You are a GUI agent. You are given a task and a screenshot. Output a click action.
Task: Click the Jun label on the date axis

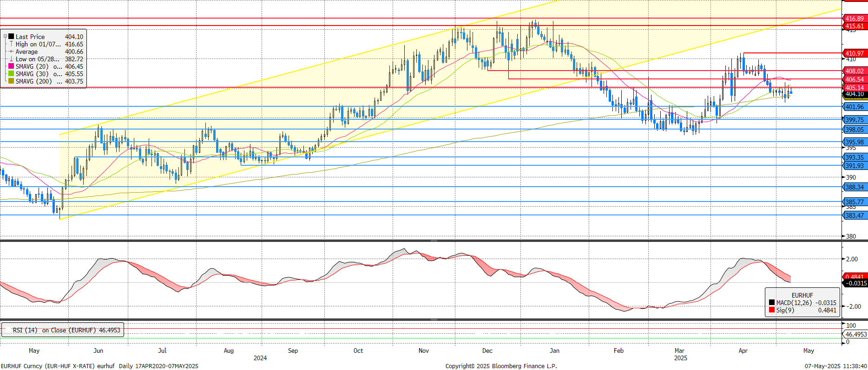pos(98,351)
